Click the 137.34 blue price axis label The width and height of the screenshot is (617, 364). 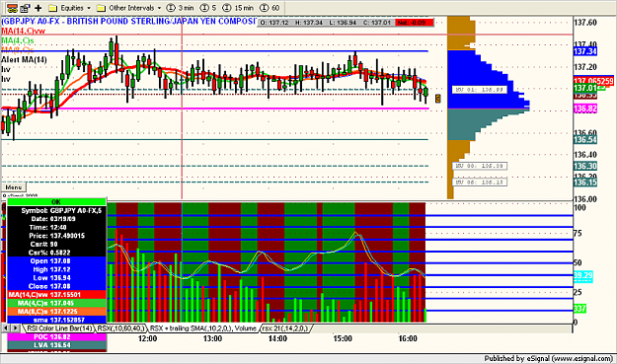pyautogui.click(x=585, y=51)
